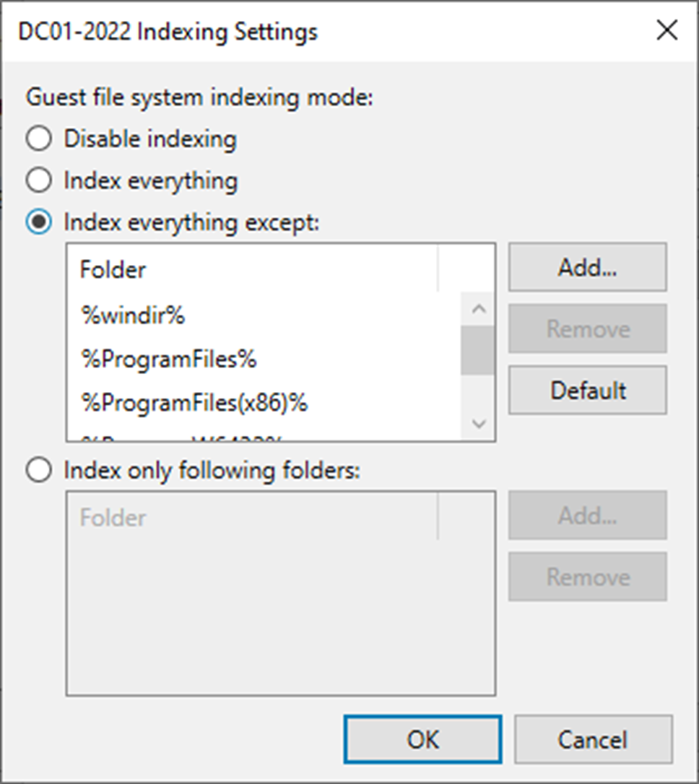Select Index everything except radio button
The image size is (699, 784).
coord(39,222)
